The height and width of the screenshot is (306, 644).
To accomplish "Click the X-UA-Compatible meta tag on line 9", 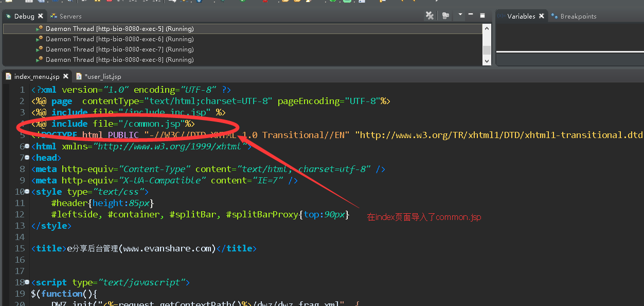I will tap(165, 180).
